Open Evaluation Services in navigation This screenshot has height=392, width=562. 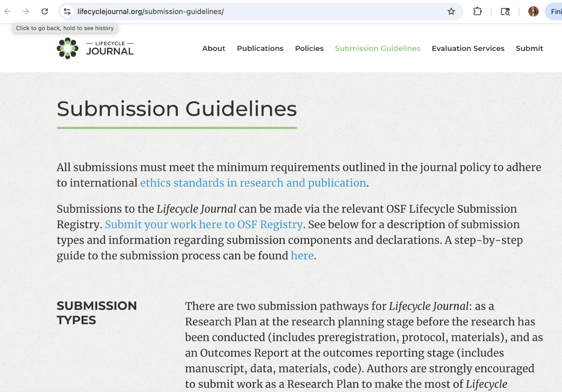tap(468, 48)
